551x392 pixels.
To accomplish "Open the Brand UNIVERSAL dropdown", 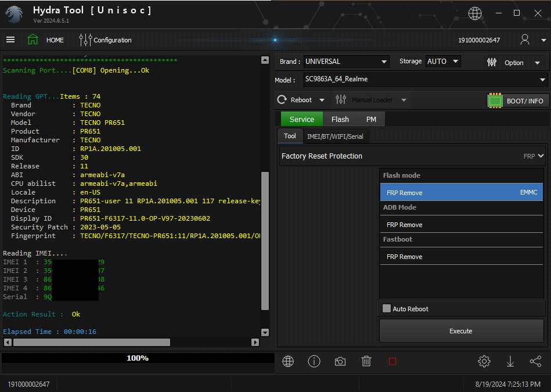I will 346,62.
